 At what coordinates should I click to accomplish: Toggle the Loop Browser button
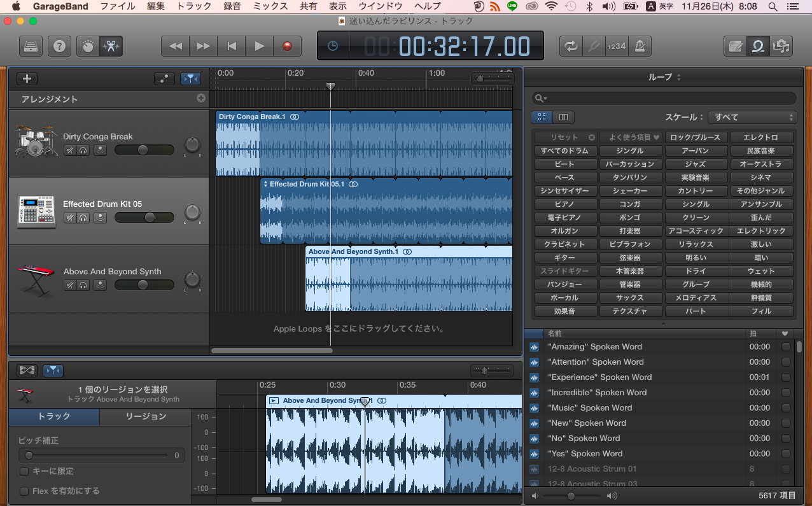tap(758, 46)
